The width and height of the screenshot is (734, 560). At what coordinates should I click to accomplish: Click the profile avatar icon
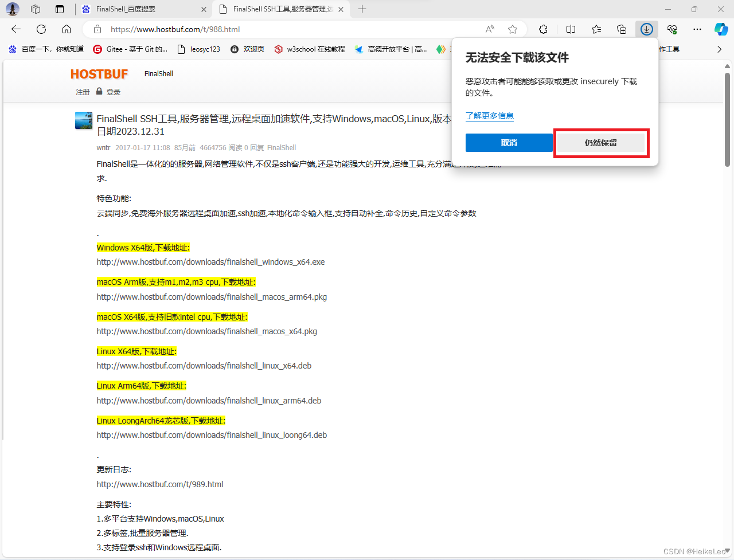click(13, 9)
